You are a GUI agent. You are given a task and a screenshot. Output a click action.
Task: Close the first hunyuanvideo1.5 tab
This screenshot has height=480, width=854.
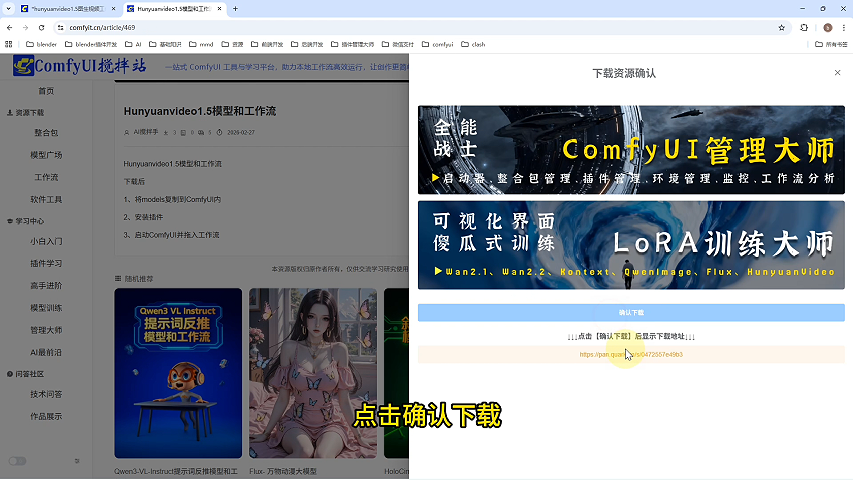113,9
